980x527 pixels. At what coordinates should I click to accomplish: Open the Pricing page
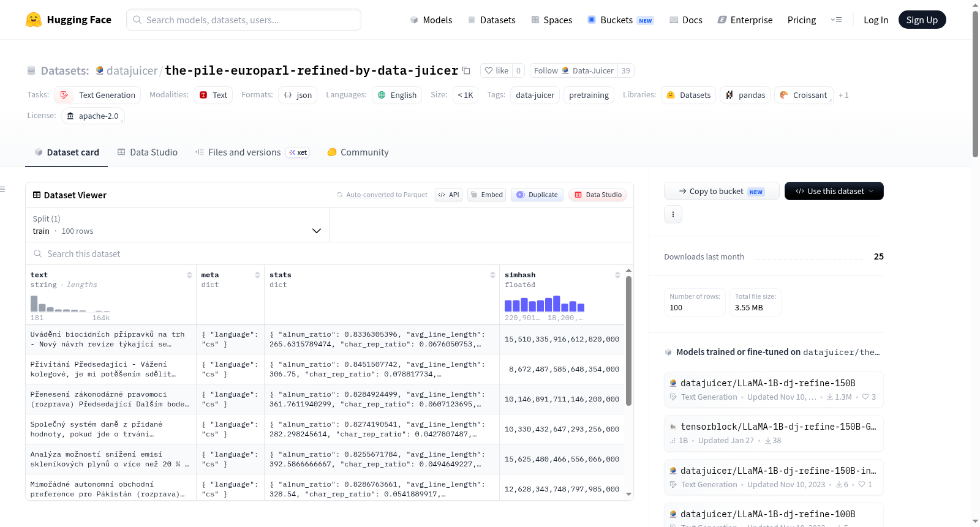point(802,20)
